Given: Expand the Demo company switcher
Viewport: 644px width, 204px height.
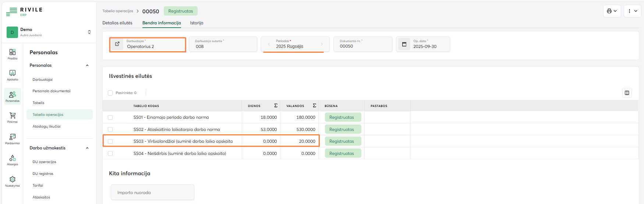Looking at the screenshot, I should (89, 32).
